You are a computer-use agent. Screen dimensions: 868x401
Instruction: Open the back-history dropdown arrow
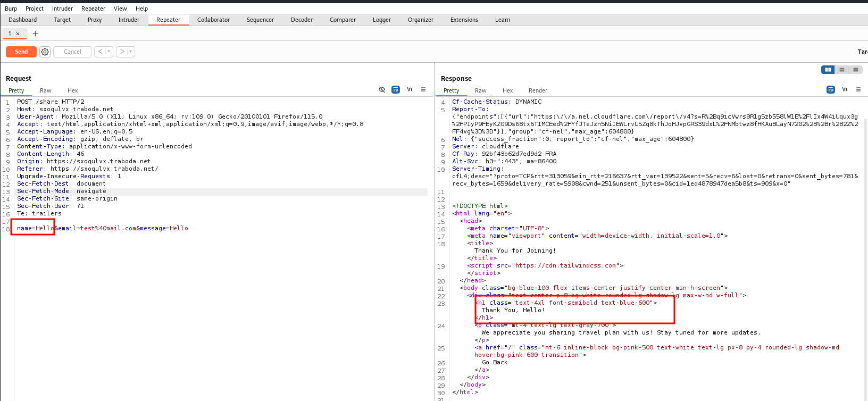109,52
